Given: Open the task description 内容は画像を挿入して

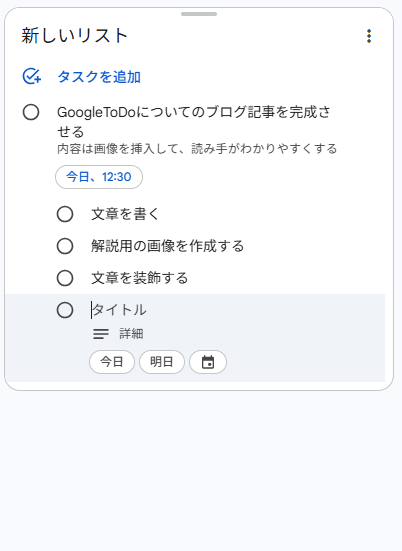Looking at the screenshot, I should tap(197, 149).
